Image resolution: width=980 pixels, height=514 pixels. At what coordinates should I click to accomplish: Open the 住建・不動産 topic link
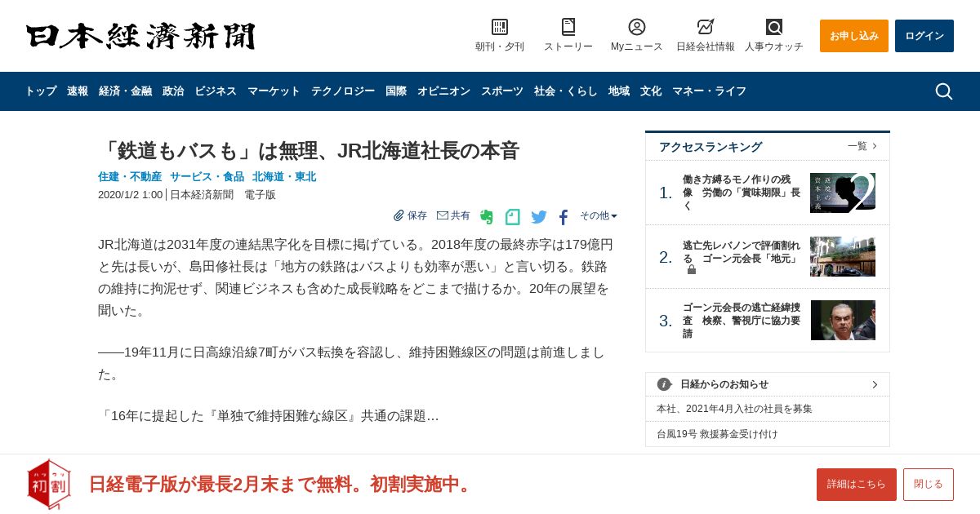130,176
